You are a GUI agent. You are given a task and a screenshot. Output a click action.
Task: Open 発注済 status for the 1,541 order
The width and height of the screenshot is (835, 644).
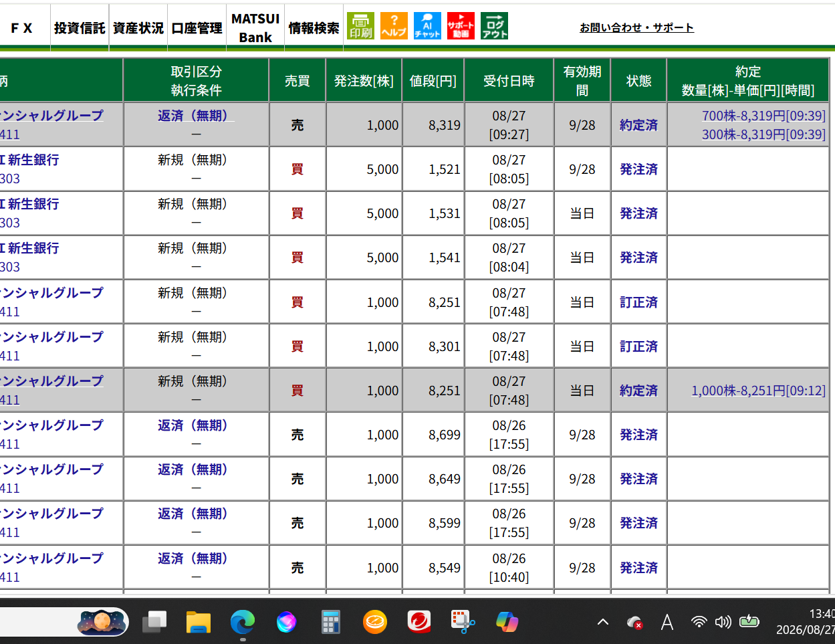pyautogui.click(x=638, y=257)
